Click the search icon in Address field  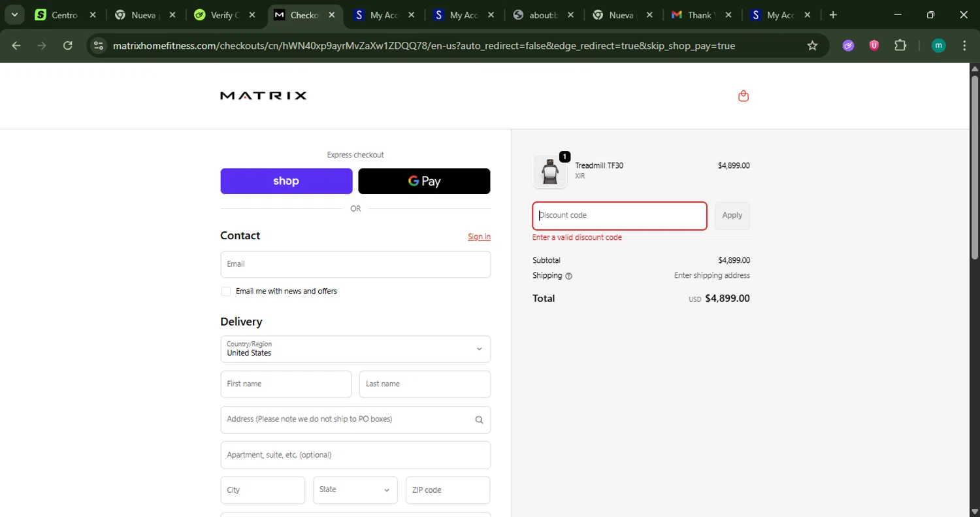pyautogui.click(x=479, y=420)
